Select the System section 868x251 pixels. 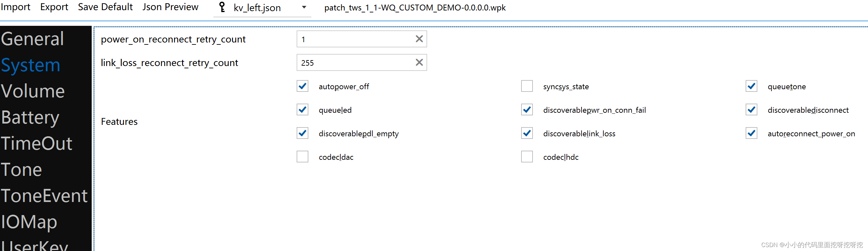[30, 65]
